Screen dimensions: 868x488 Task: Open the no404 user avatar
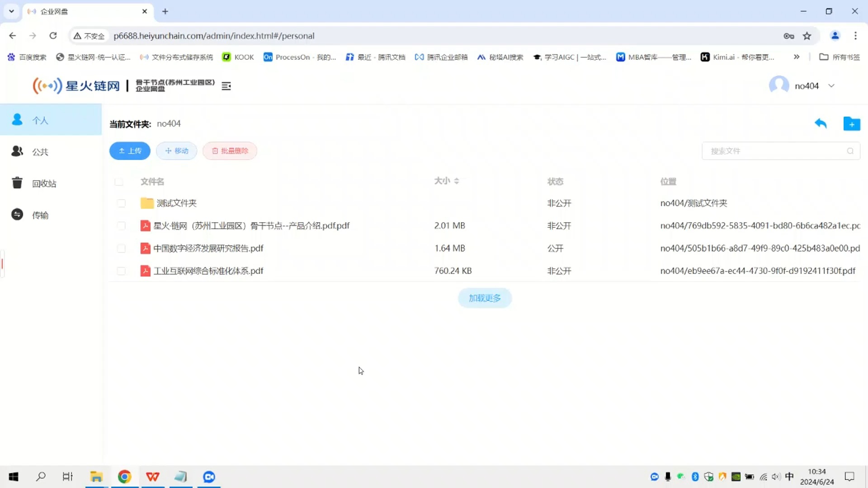click(x=779, y=85)
